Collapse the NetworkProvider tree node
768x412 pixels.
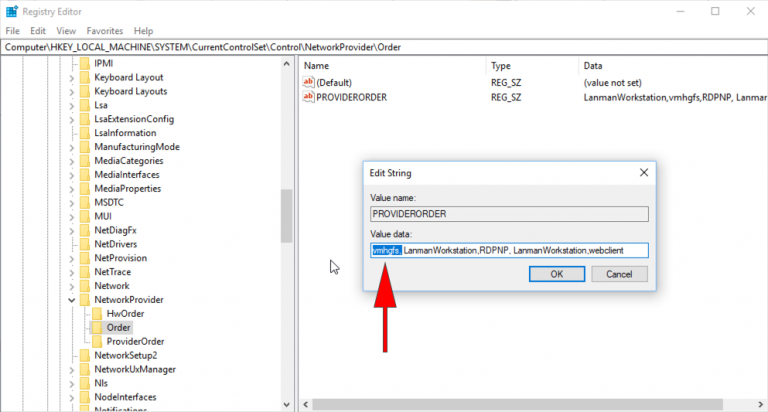(x=72, y=300)
